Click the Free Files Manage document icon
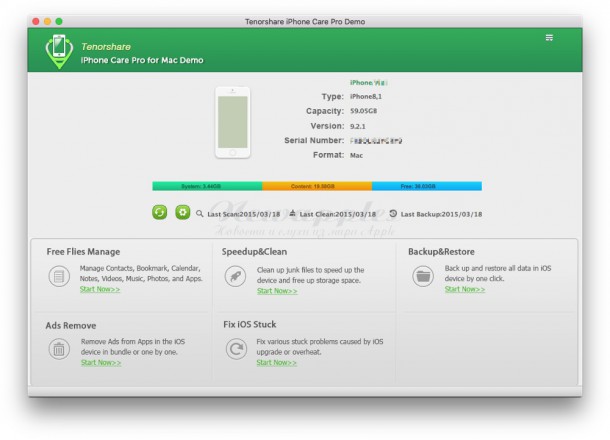The width and height of the screenshot is (610, 440). click(59, 276)
